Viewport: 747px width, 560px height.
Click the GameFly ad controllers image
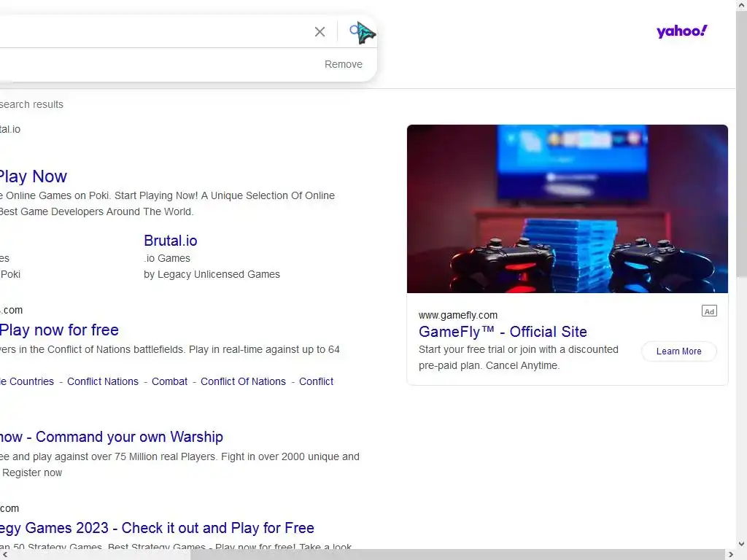click(568, 209)
